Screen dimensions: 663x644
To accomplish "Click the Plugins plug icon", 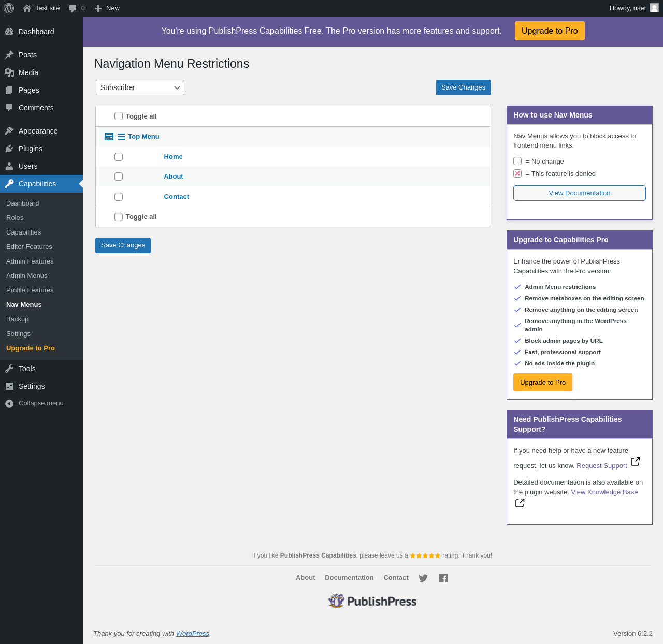I will pos(9,149).
